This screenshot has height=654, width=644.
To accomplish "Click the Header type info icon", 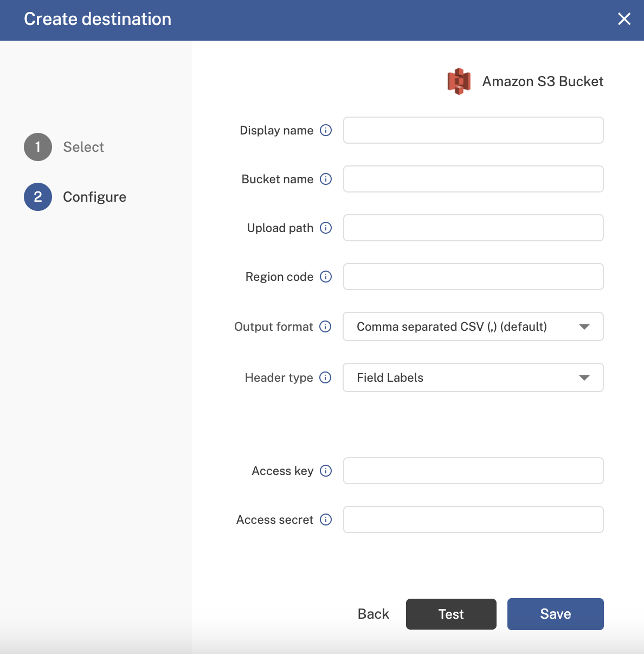I will pyautogui.click(x=325, y=377).
